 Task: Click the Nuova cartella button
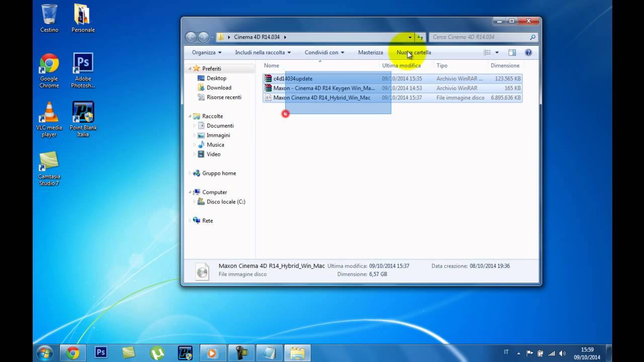click(x=414, y=52)
